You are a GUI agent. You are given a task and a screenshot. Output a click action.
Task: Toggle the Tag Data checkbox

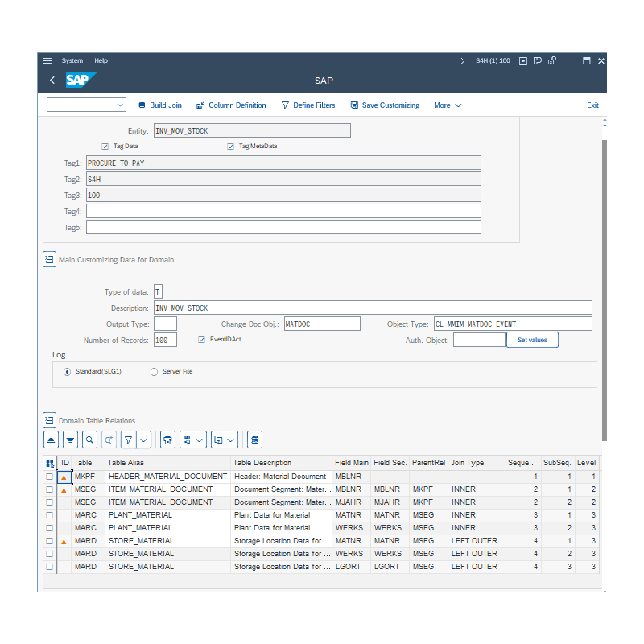click(105, 147)
